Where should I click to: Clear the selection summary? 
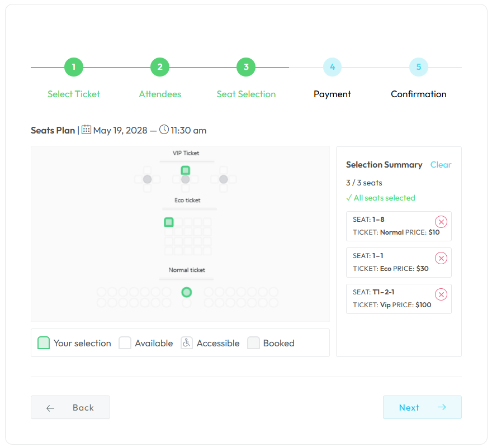pyautogui.click(x=441, y=165)
